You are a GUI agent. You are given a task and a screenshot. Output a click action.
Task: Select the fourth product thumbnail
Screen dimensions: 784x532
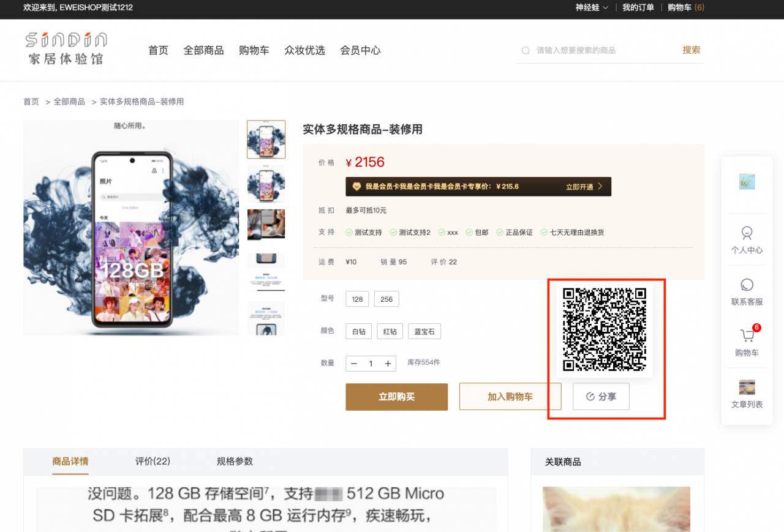coord(266,273)
